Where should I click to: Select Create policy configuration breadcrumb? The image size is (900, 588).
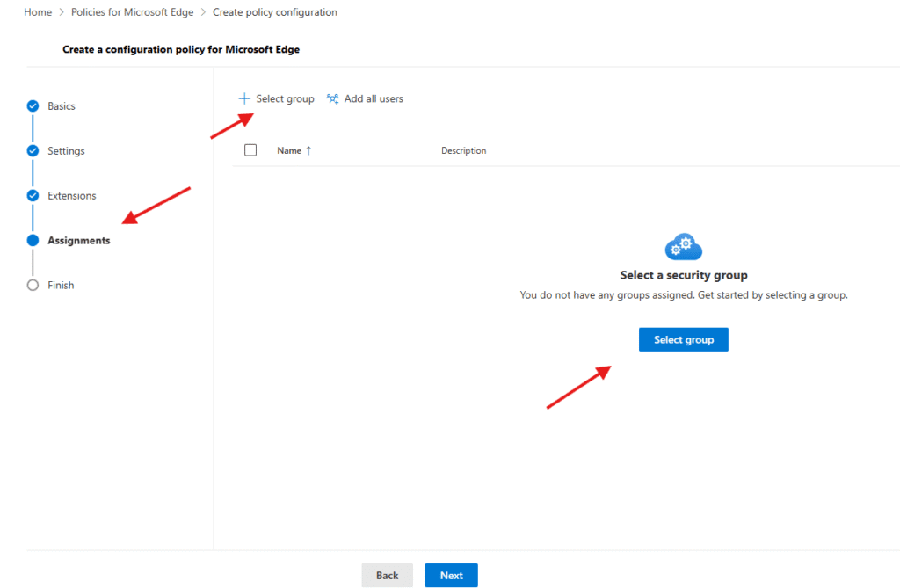(274, 12)
